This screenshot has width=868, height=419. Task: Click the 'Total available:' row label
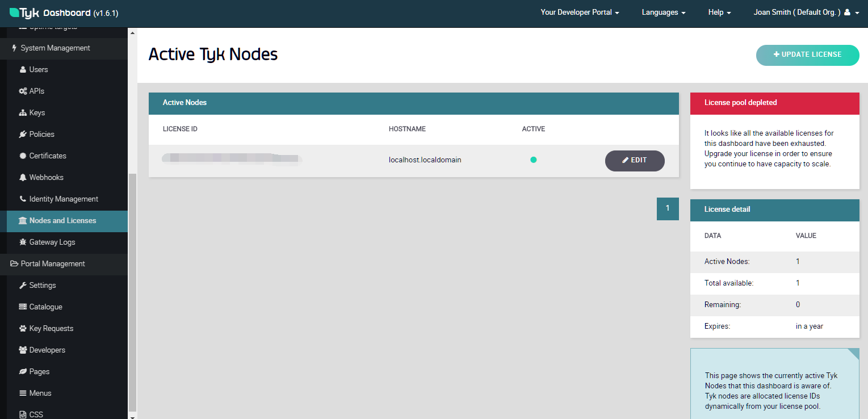[x=729, y=283]
